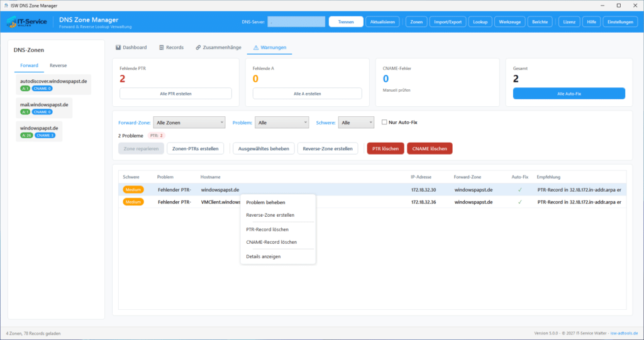Open Berichte in the header
This screenshot has width=644, height=340.
(540, 22)
